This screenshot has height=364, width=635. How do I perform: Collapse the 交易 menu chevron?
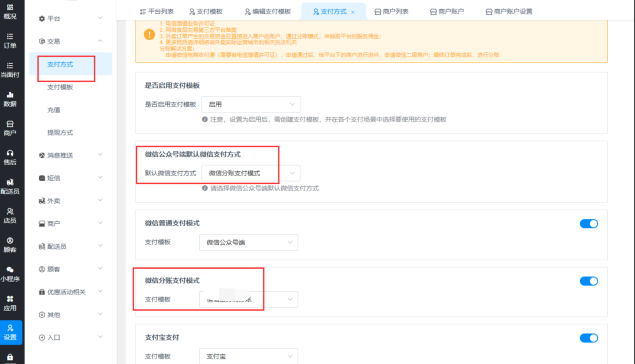[100, 41]
